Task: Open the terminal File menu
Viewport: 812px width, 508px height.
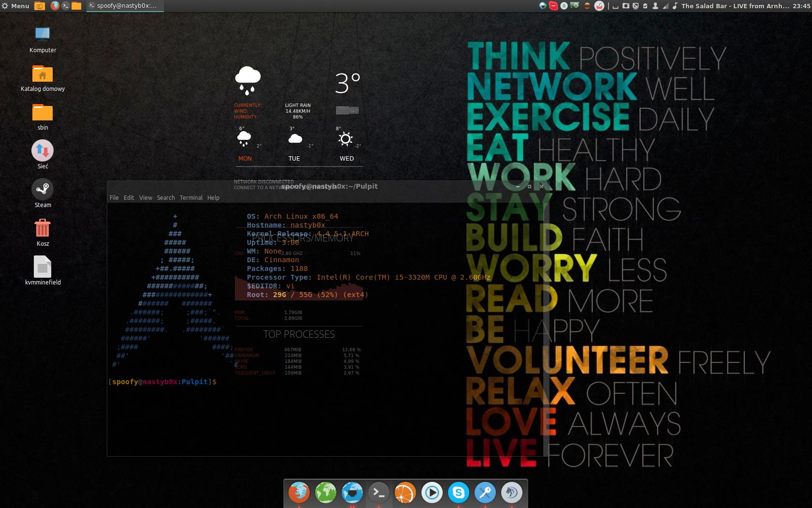Action: pos(114,197)
